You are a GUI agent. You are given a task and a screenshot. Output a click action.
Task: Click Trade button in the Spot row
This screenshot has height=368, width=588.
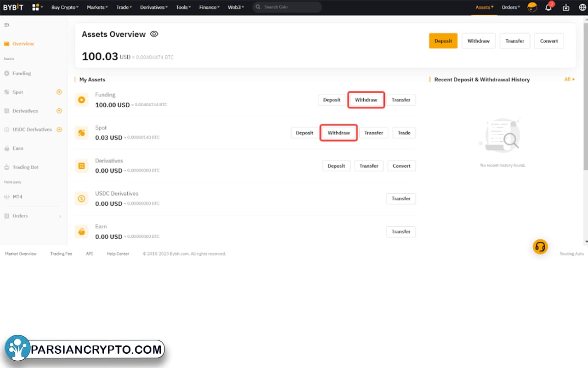[404, 133]
